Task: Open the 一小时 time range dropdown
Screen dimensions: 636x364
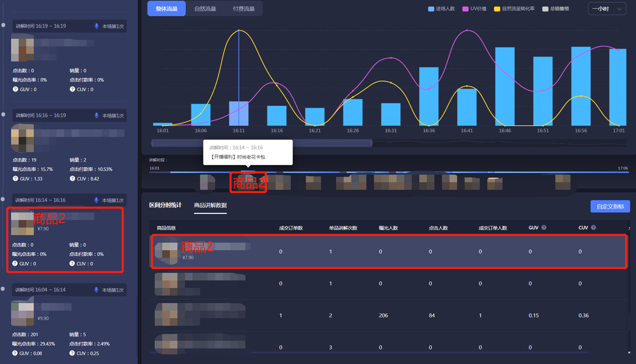Action: tap(607, 9)
